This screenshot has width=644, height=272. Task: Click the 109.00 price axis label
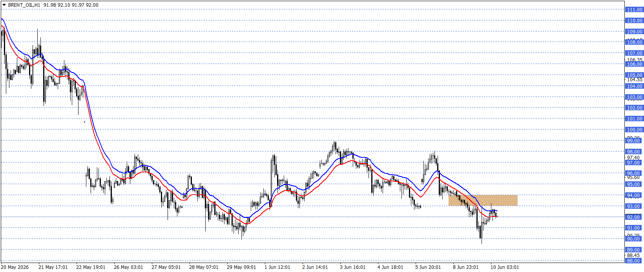click(634, 31)
